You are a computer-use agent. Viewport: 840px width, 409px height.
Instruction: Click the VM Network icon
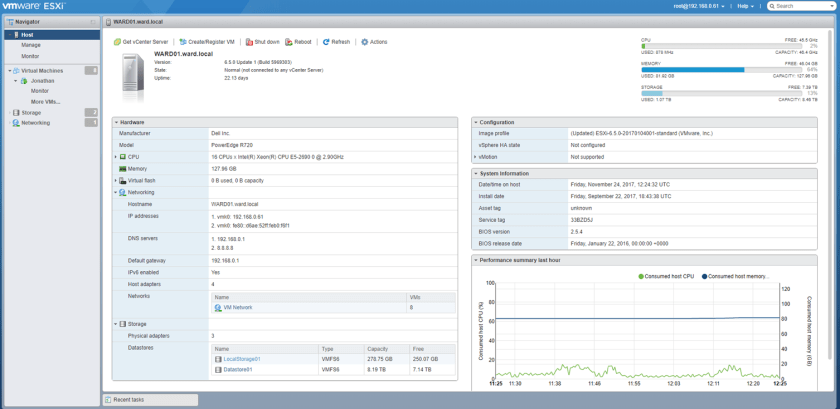218,308
